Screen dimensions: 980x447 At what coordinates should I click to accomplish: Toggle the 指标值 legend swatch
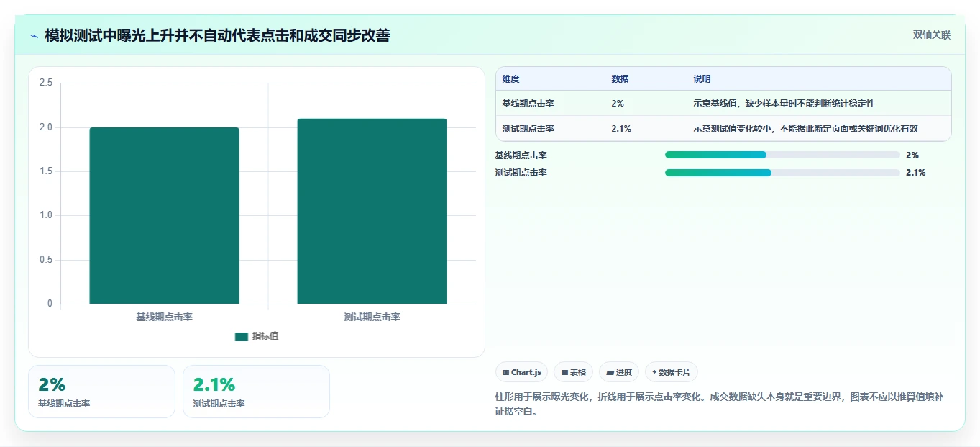click(x=242, y=336)
